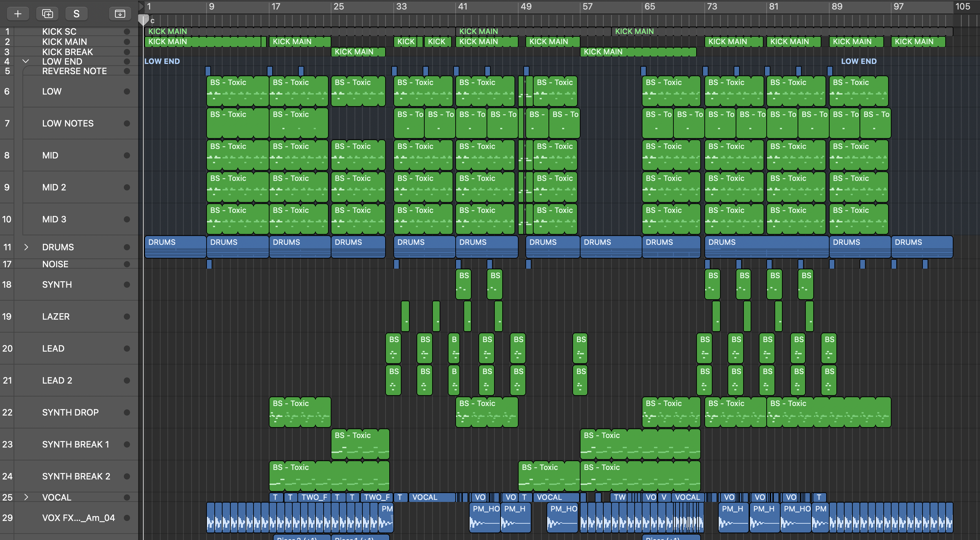The image size is (980, 540).
Task: Toggle the dot on DRUMS track
Action: coord(127,247)
